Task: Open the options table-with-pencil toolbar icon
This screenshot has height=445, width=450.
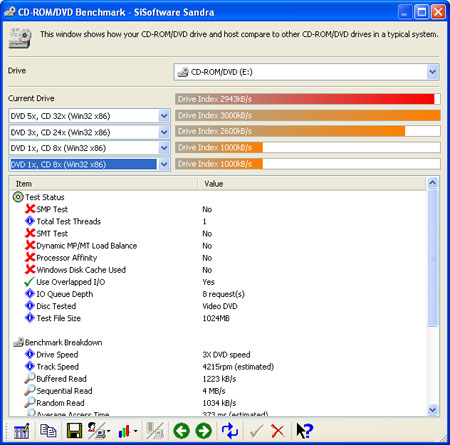Action: pyautogui.click(x=21, y=431)
